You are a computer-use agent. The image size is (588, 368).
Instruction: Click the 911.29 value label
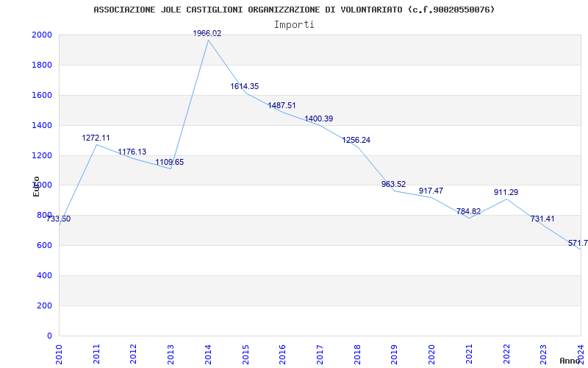[x=506, y=193]
